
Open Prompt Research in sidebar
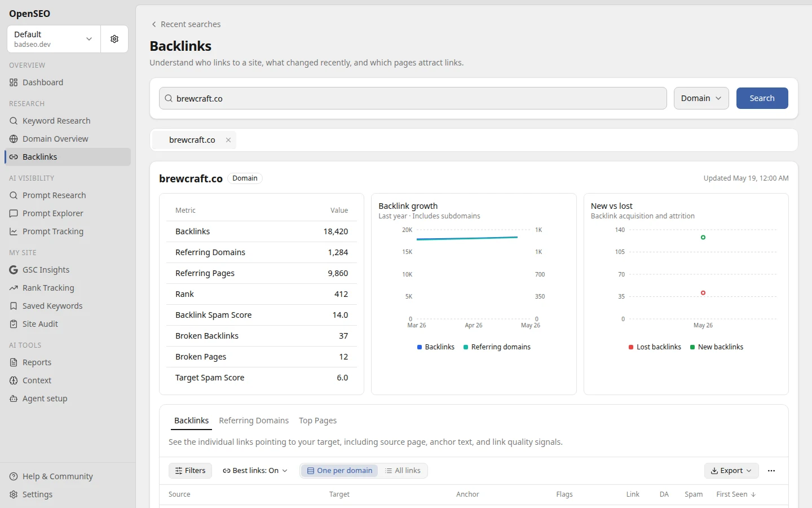tap(68, 195)
